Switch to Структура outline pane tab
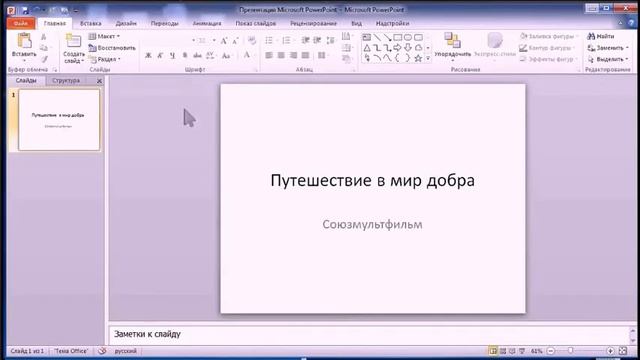Viewport: 640px width, 360px height. coord(66,80)
